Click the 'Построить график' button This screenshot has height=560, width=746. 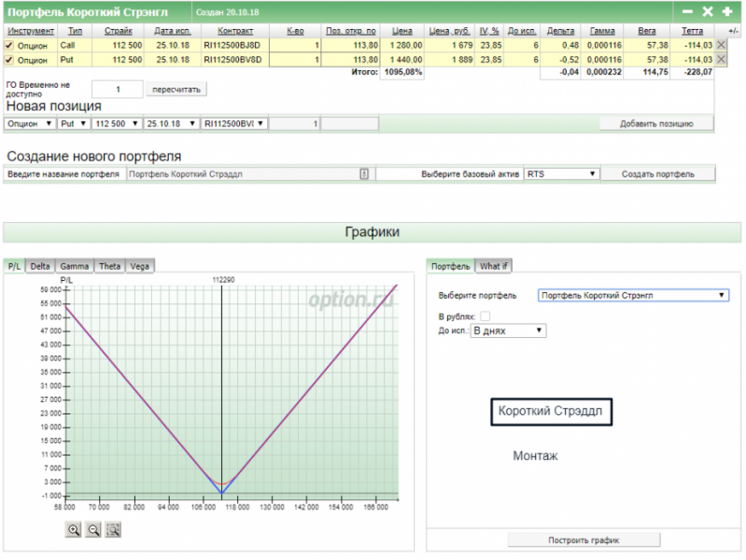(x=584, y=540)
